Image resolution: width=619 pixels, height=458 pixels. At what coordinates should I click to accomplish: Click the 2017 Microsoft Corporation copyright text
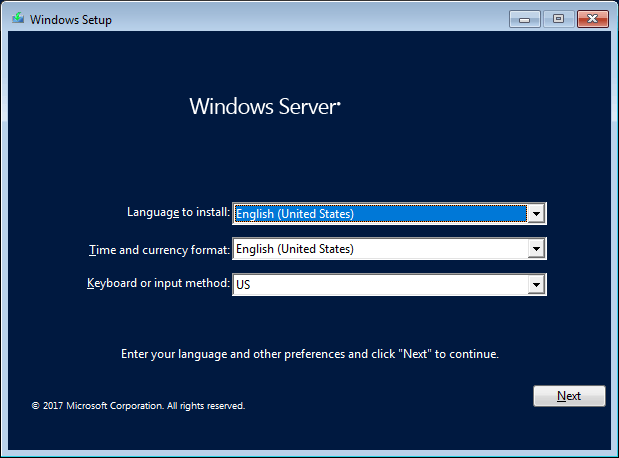(139, 405)
